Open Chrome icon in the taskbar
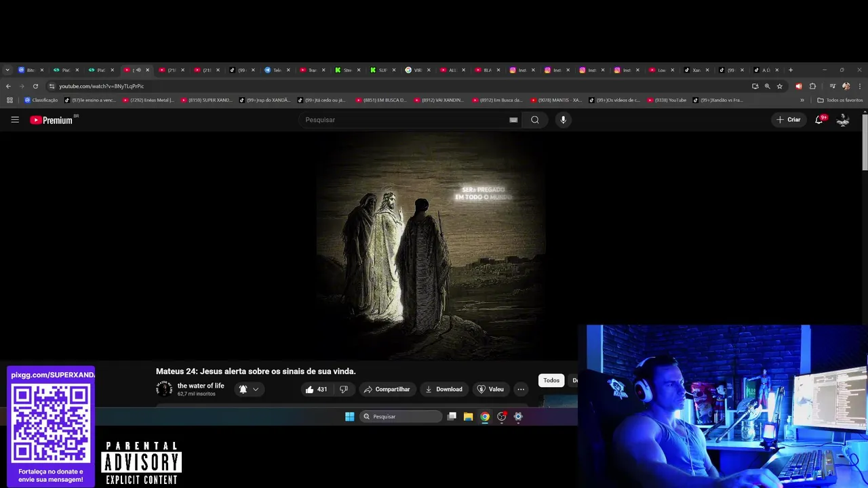Viewport: 868px width, 488px height. pyautogui.click(x=485, y=417)
